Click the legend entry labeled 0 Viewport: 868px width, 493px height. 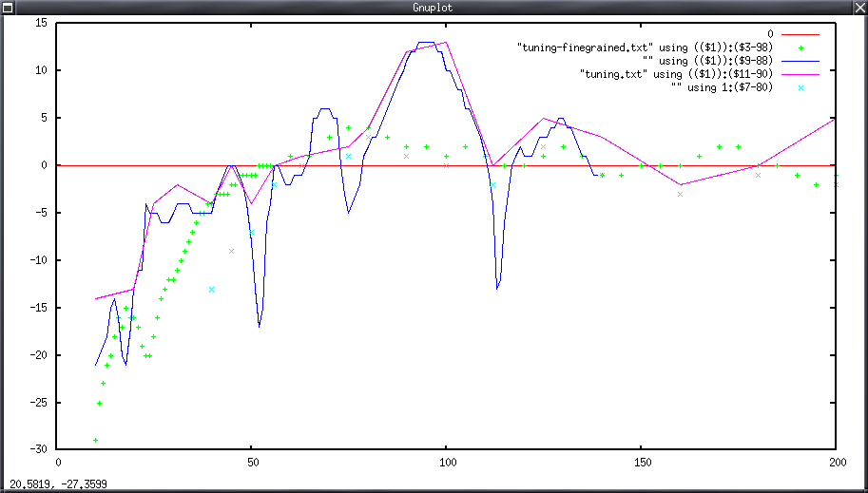(771, 34)
